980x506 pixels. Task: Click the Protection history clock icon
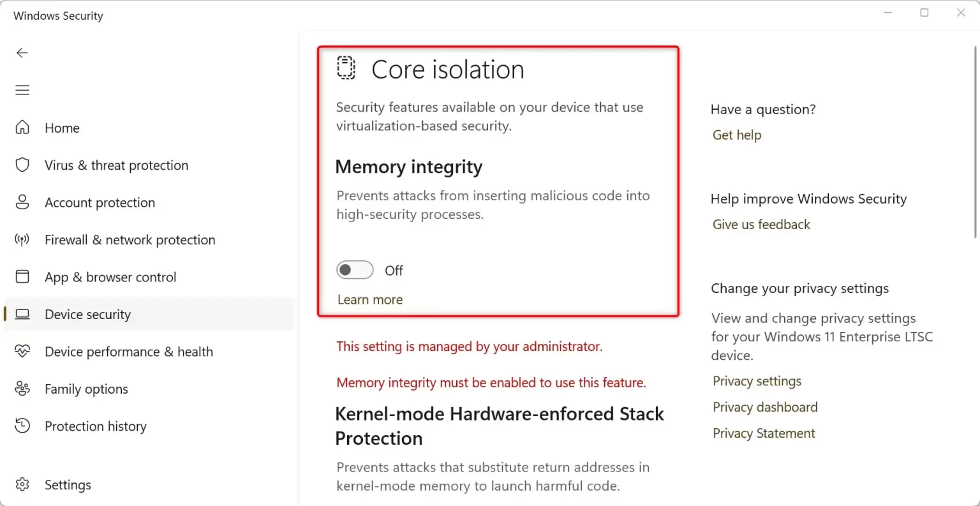22,426
